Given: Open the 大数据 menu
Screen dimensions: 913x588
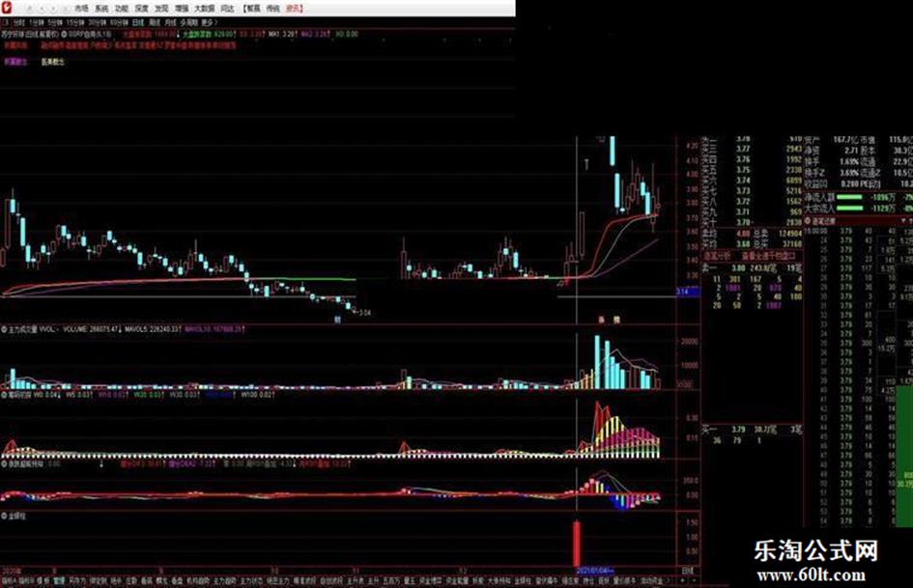Looking at the screenshot, I should click(x=205, y=9).
